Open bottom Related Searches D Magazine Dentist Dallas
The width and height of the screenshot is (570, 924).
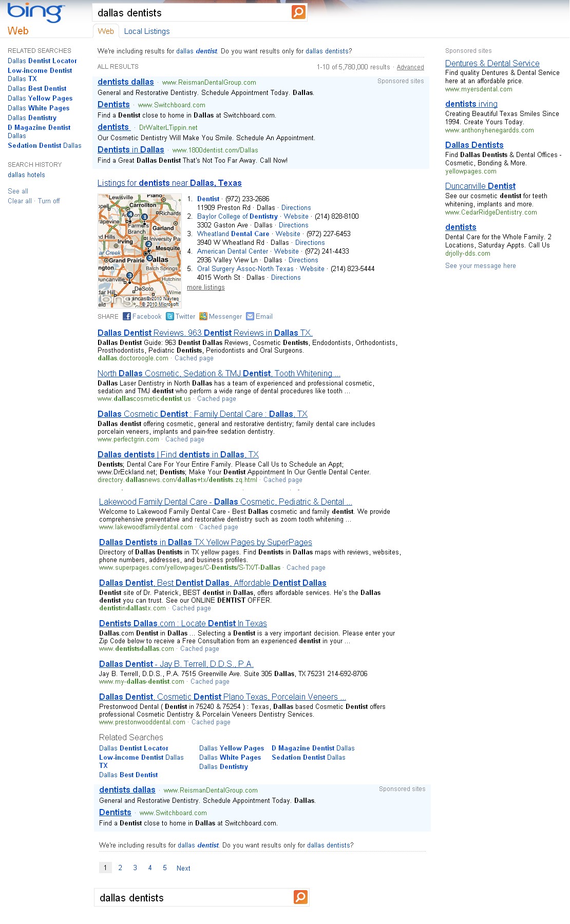[x=313, y=748]
